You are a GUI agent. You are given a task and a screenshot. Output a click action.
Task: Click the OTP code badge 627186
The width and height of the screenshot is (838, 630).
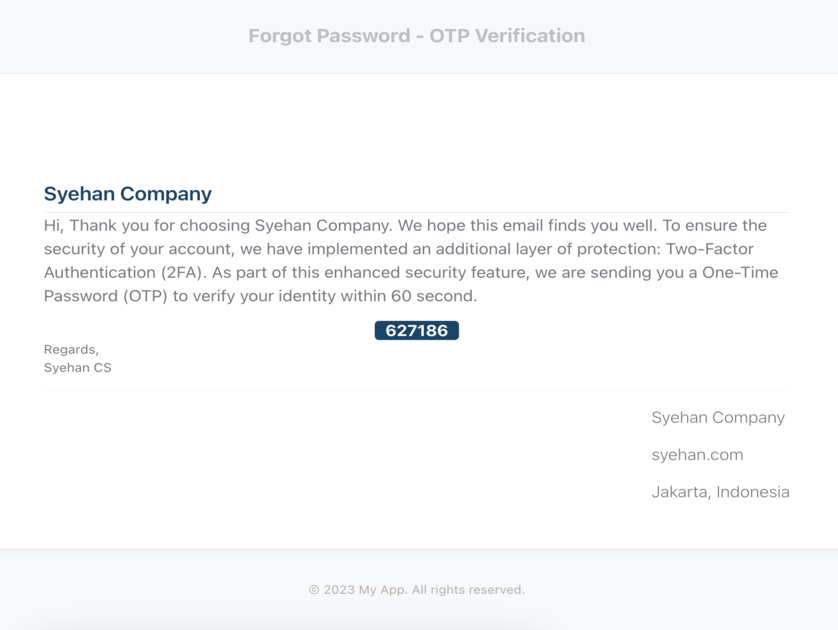click(x=416, y=330)
